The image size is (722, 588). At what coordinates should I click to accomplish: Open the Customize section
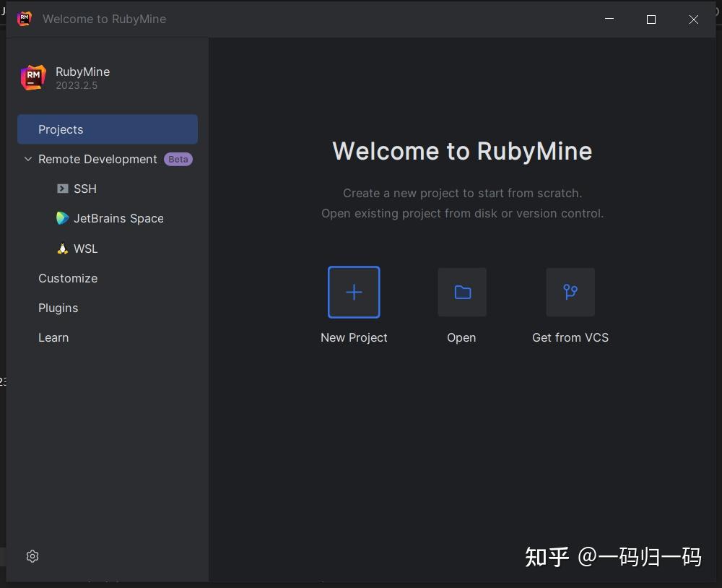click(x=67, y=278)
